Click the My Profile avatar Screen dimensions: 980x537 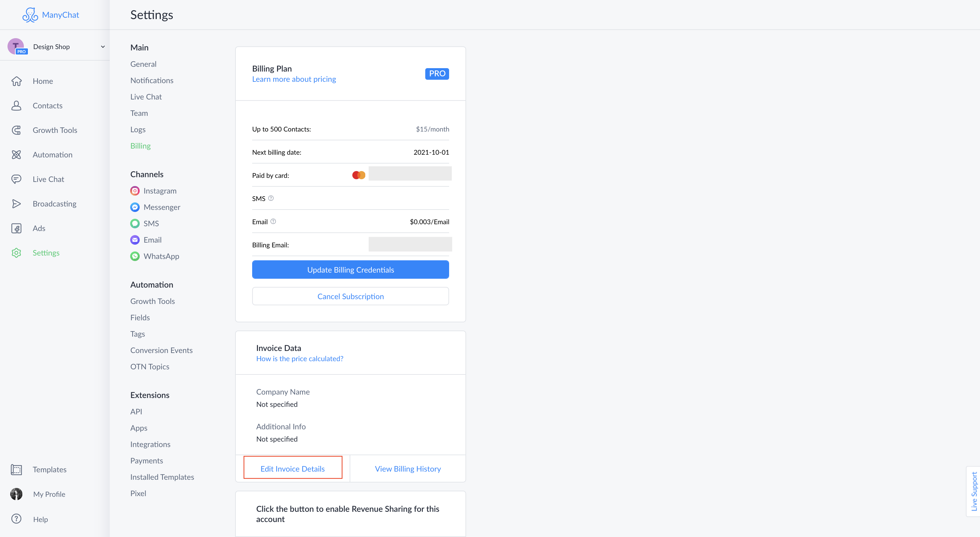tap(16, 494)
